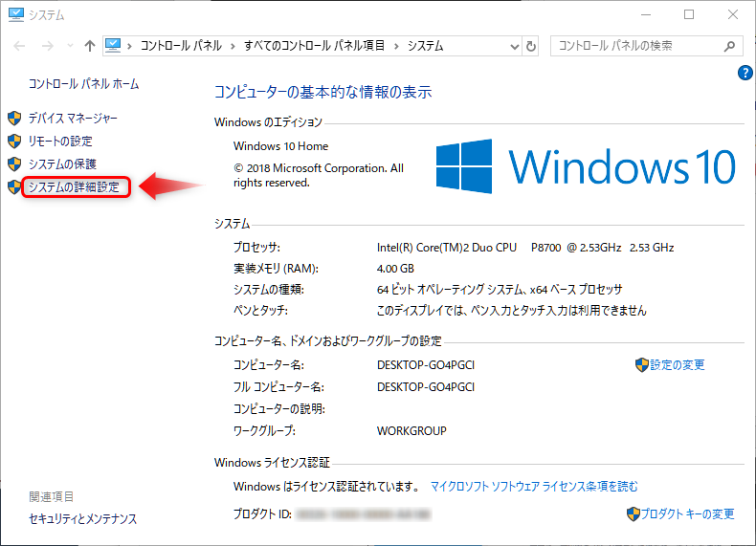The image size is (756, 546).
Task: Close the システム window
Action: [733, 15]
